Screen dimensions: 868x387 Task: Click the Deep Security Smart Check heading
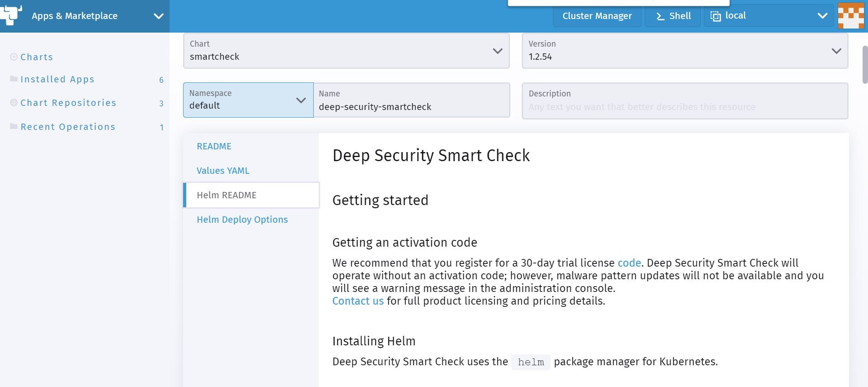[431, 155]
